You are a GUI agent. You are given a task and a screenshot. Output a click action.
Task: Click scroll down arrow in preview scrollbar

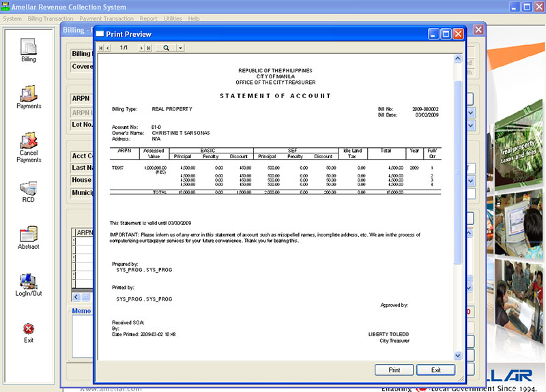458,355
